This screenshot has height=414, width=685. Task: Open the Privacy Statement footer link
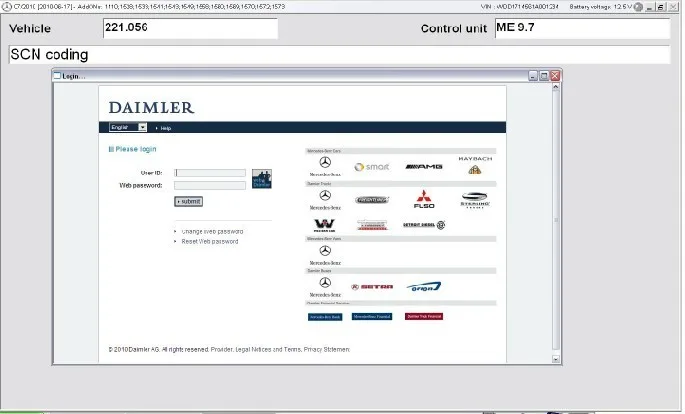point(327,349)
